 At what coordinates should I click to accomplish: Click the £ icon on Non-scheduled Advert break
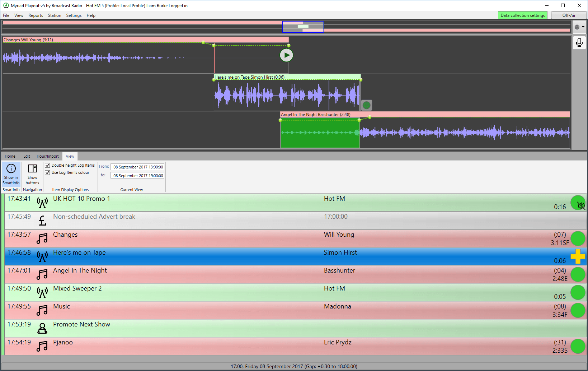tap(42, 221)
